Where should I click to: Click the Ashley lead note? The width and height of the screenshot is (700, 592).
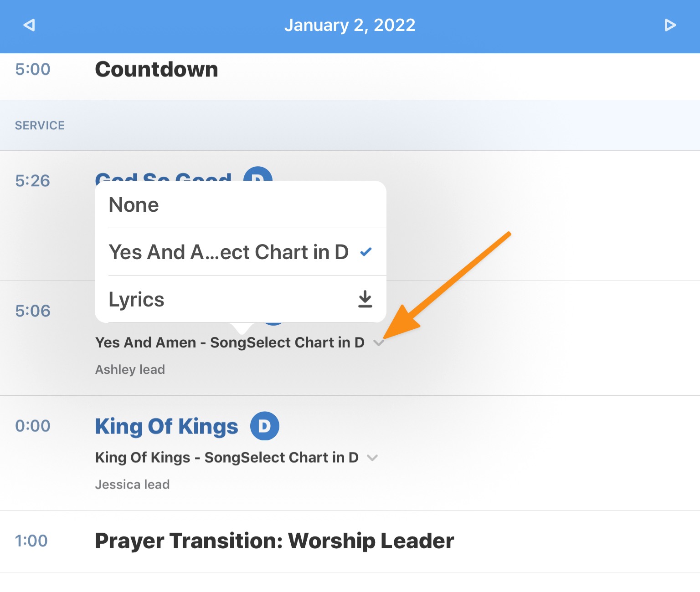[130, 369]
